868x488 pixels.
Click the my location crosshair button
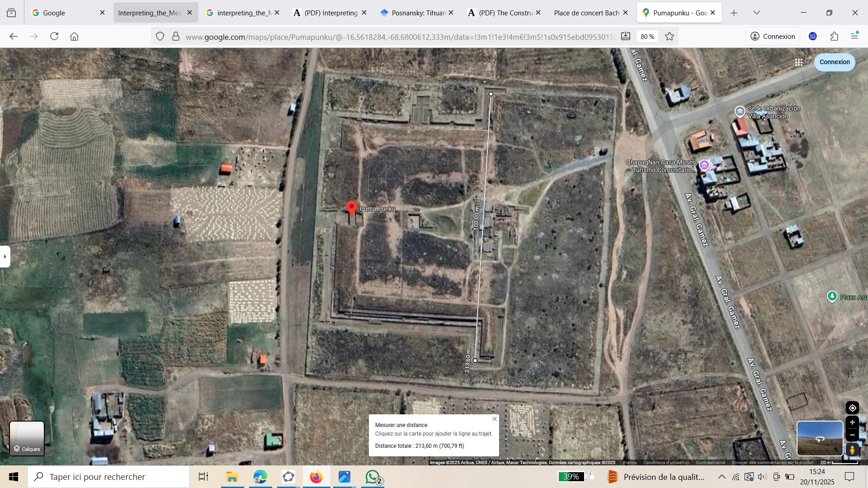[x=852, y=408]
